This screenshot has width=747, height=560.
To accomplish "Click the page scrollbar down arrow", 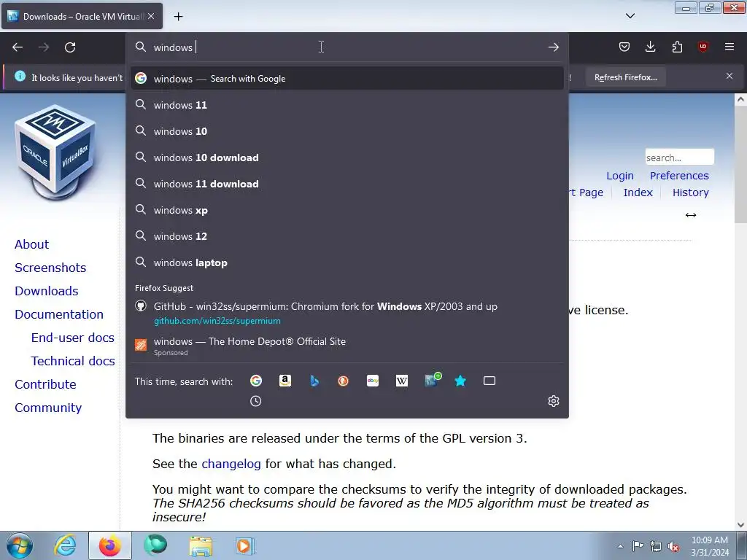I will pos(740,525).
